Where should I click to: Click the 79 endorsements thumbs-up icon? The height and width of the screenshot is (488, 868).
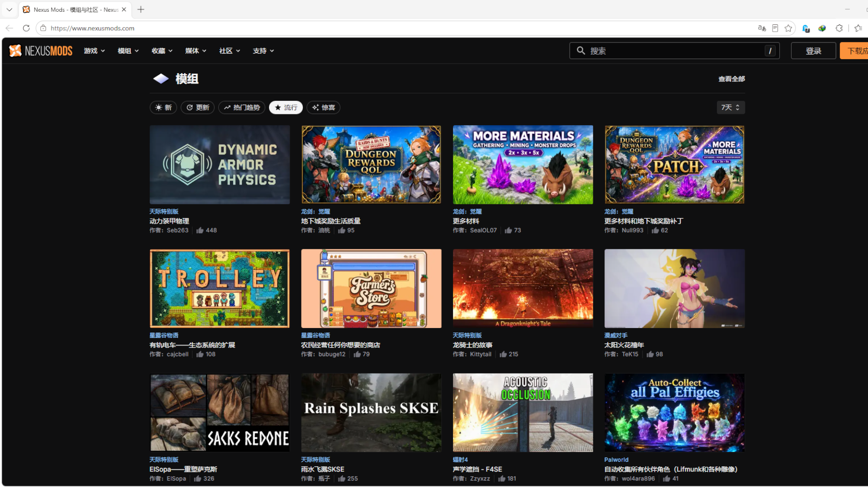pyautogui.click(x=357, y=354)
